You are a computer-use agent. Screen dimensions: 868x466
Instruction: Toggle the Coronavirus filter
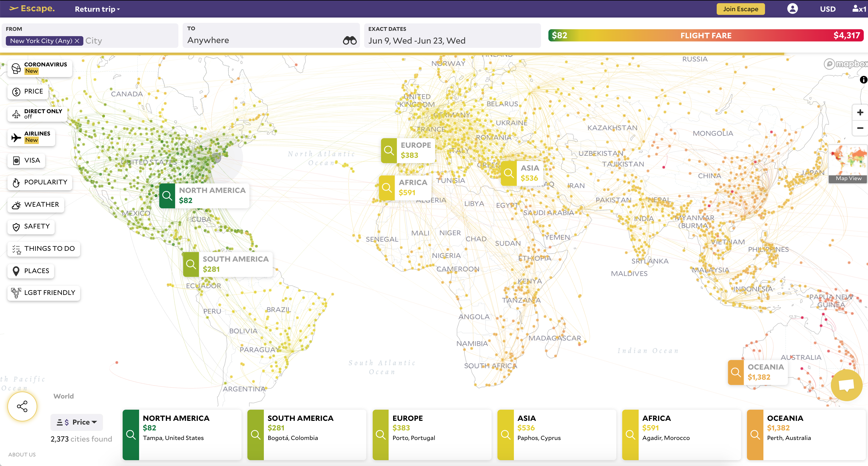(x=40, y=68)
